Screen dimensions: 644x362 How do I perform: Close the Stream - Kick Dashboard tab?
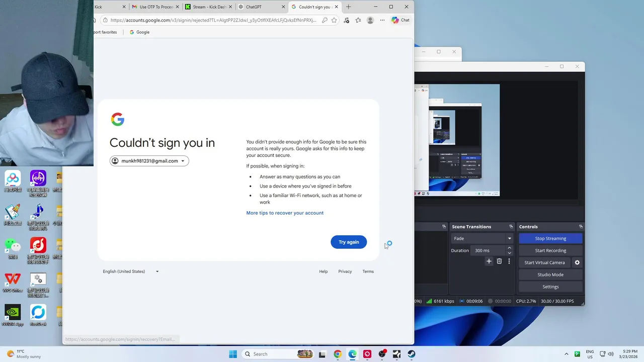click(x=230, y=7)
